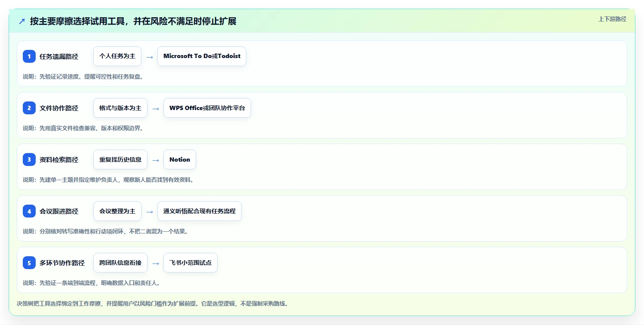
Task: Click the 资料检索路径 title
Action: [x=59, y=159]
